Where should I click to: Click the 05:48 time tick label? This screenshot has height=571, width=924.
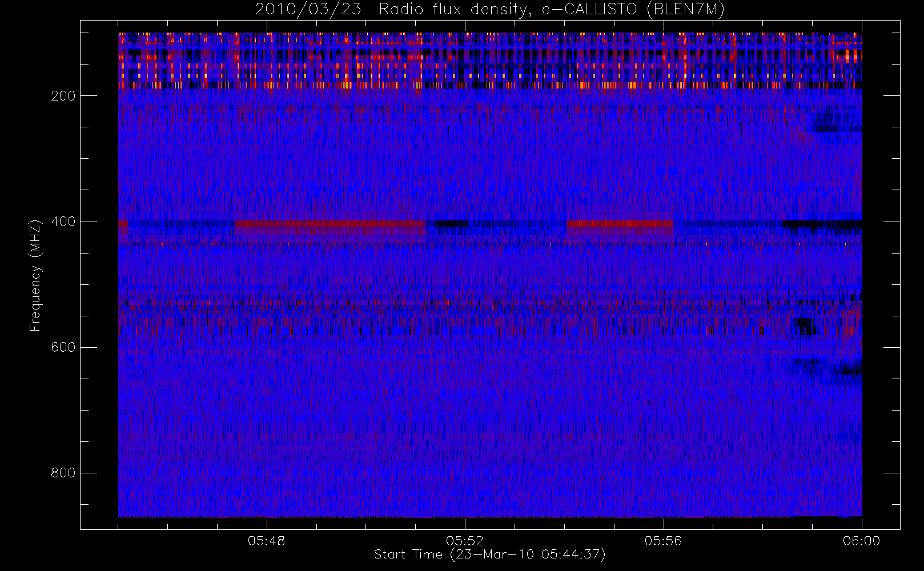point(266,541)
